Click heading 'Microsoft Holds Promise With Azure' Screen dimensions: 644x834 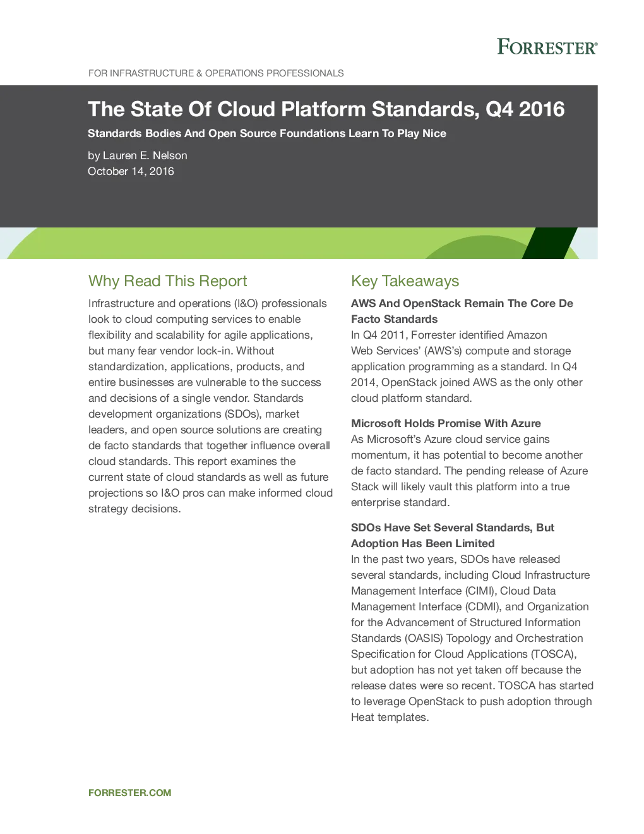click(446, 423)
